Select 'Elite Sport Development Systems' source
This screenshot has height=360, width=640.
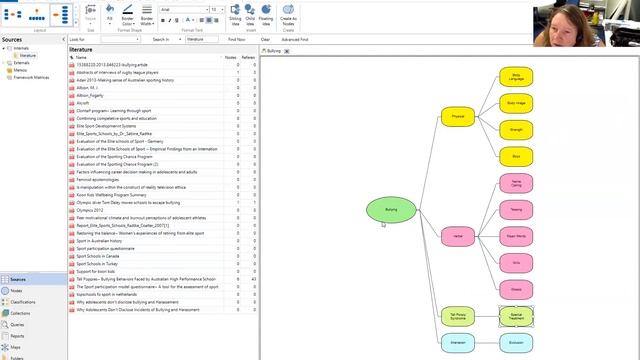coord(106,126)
